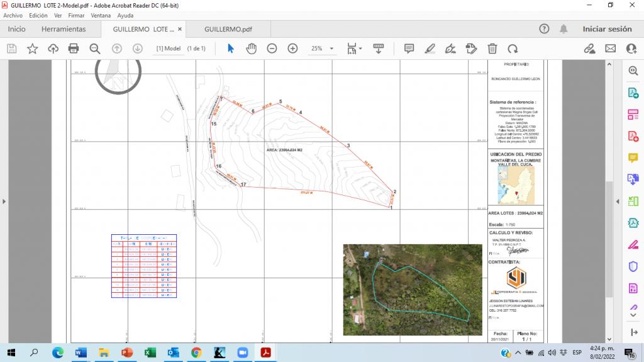Screen dimensions: 644x362
Task: Open the Archivo menu
Action: (13, 15)
